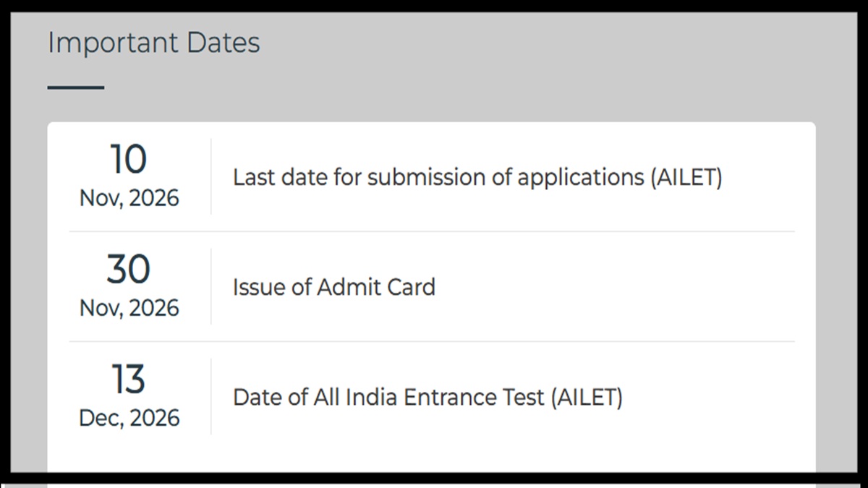Open Date of All India Entrance Test

click(x=427, y=397)
